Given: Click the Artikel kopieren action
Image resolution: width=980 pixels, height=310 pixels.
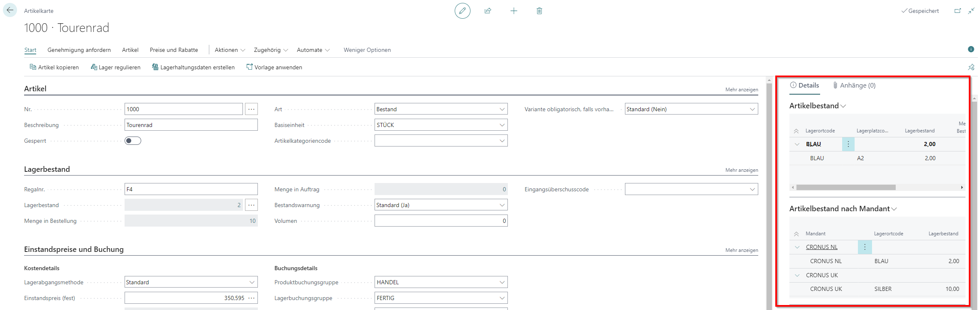Looking at the screenshot, I should coord(54,67).
